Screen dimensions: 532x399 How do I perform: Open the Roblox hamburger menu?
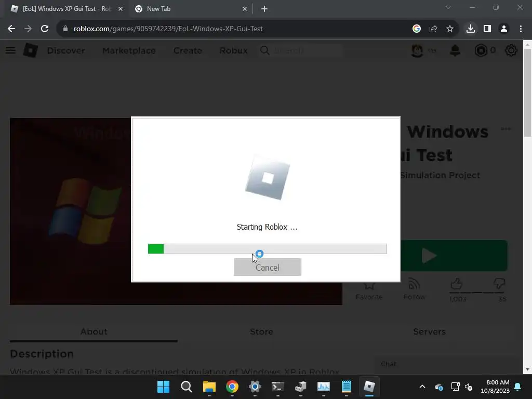10,50
